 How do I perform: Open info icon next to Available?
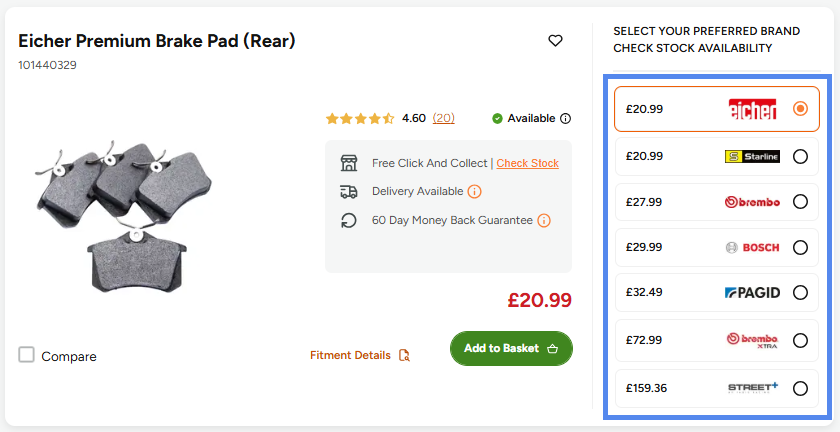(565, 118)
